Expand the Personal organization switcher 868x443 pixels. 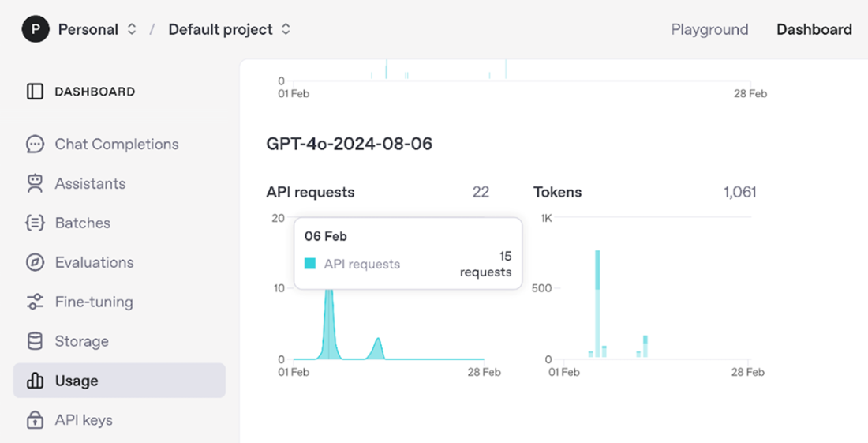click(132, 30)
